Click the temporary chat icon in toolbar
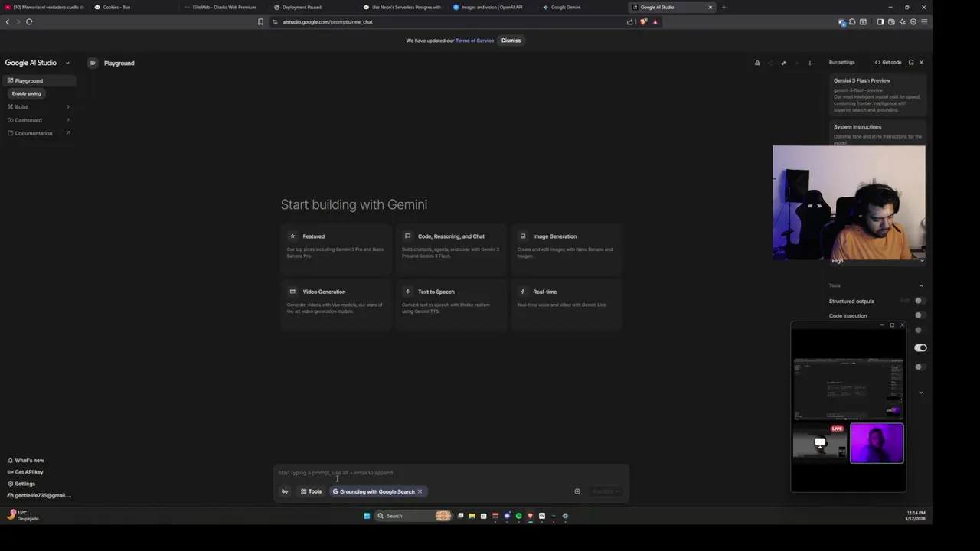The width and height of the screenshot is (980, 551). [x=757, y=63]
